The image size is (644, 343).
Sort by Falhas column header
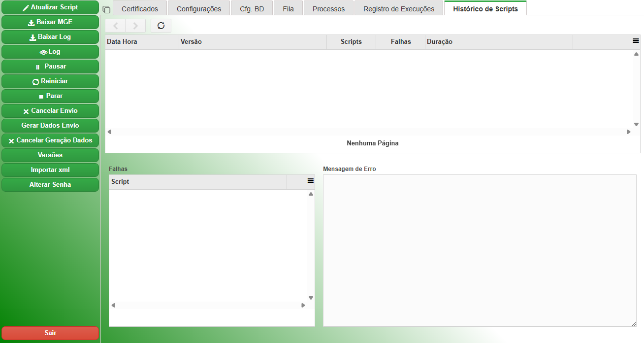[x=401, y=42]
